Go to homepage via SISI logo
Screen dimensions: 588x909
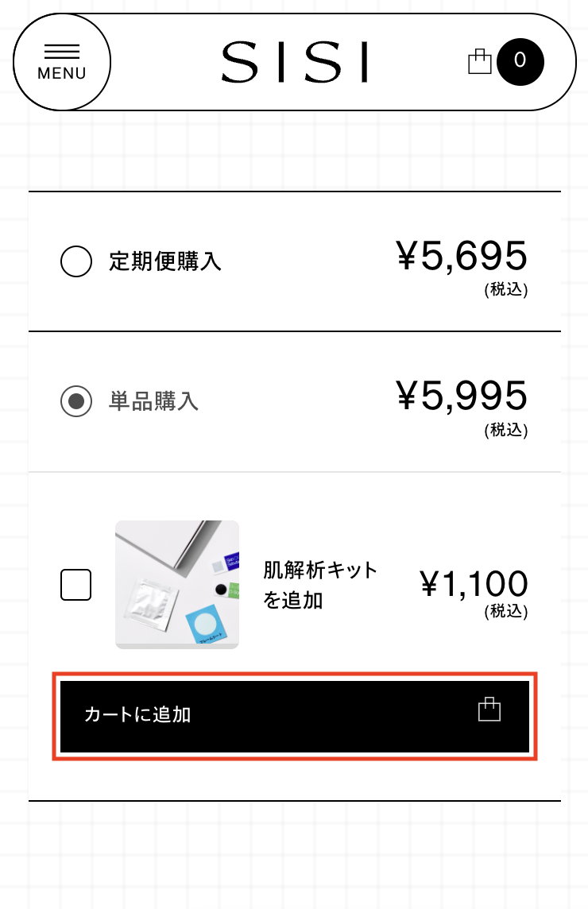295,61
